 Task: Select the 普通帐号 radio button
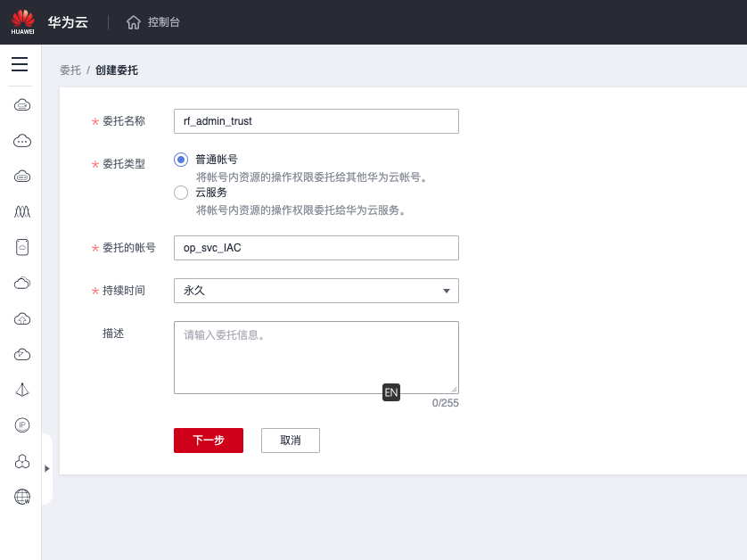tap(180, 159)
